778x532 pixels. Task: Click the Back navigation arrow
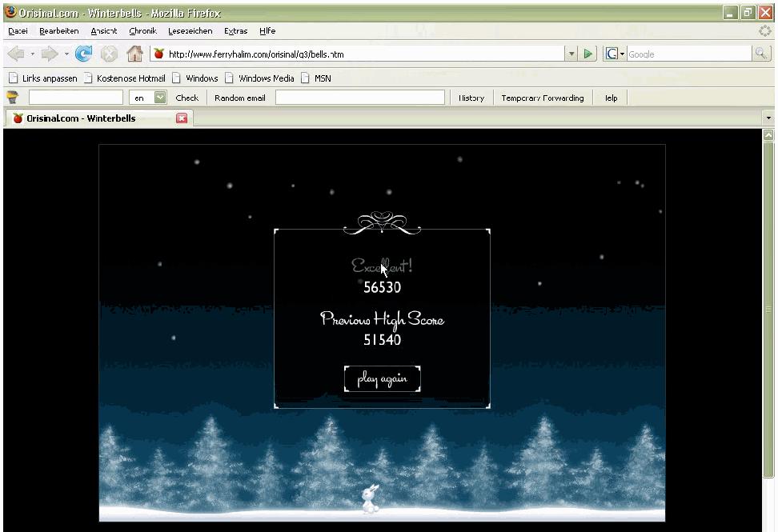click(16, 54)
